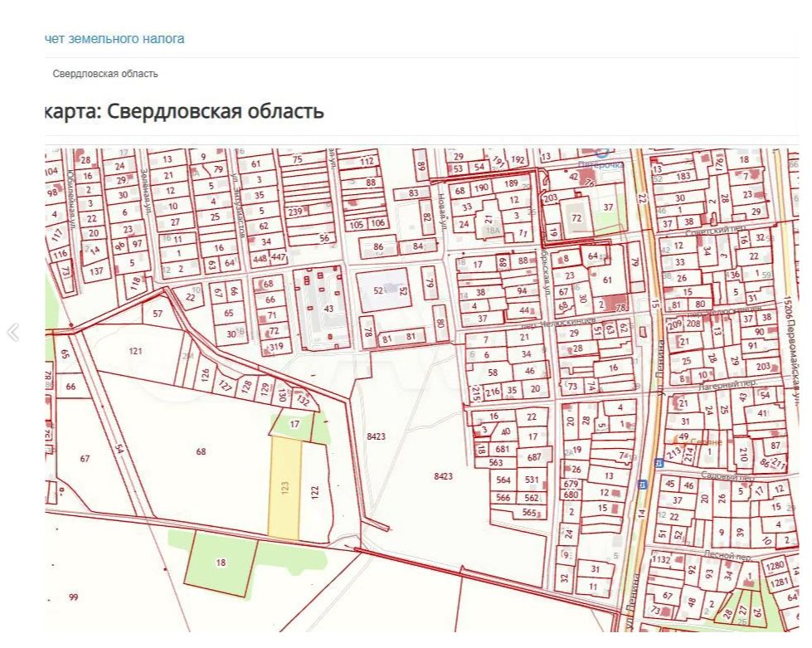
Task: Click the bus stop icon beside parcel 213
Action: (659, 463)
